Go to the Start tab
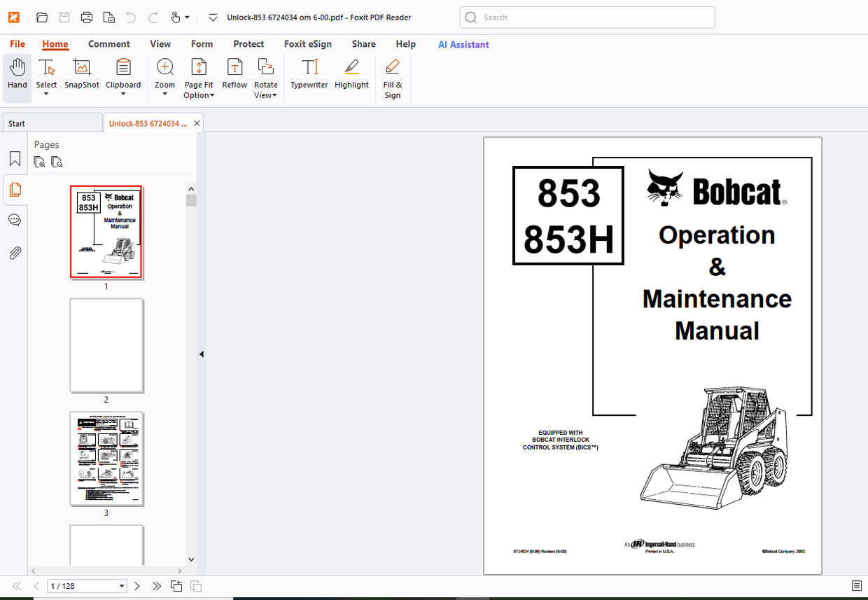 16,123
